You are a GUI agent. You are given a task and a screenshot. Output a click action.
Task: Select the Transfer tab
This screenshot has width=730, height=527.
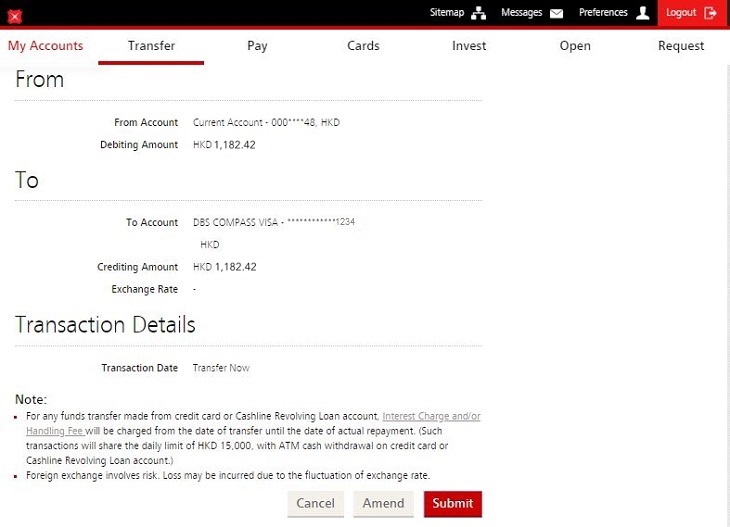tap(151, 46)
